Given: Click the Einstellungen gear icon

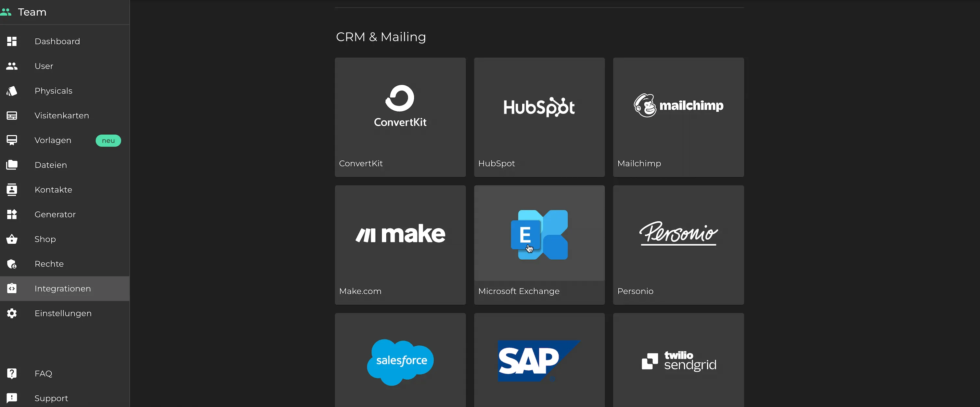Looking at the screenshot, I should [12, 313].
